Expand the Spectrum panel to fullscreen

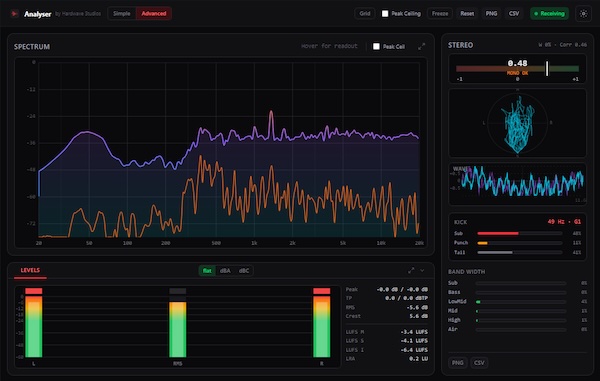(x=421, y=47)
